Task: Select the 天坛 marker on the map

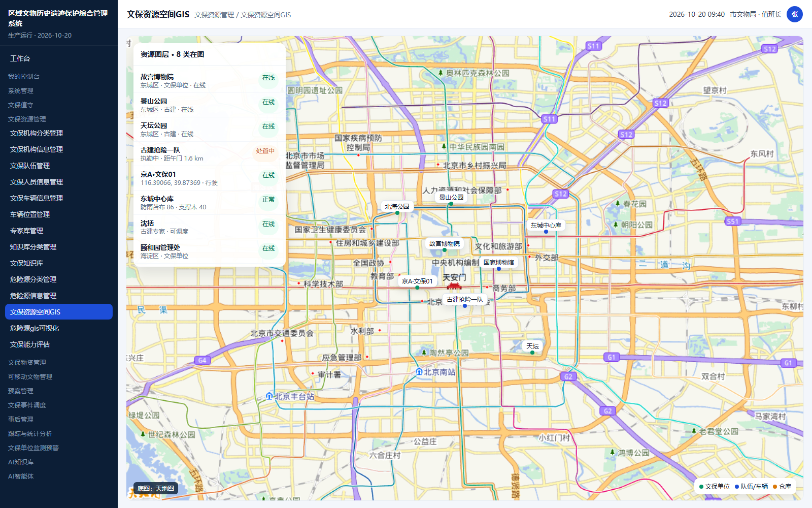Action: tap(532, 353)
